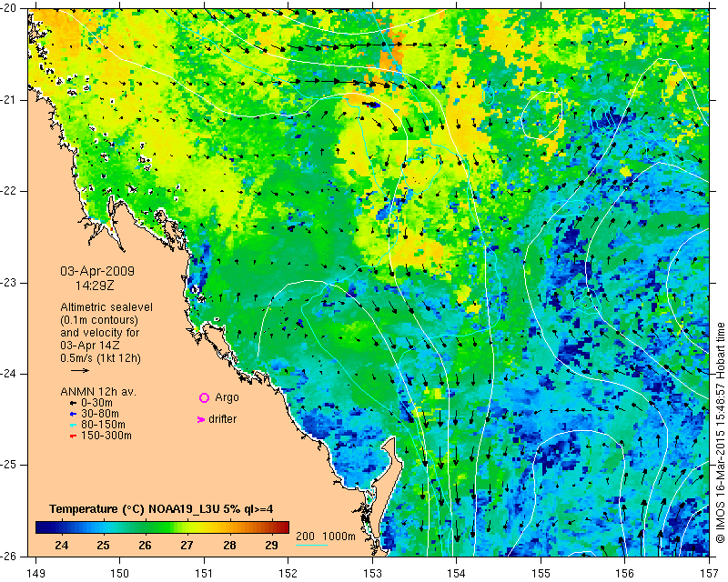728x582 pixels.
Task: Click the '(0.1m contours)' text
Action: click(x=99, y=320)
